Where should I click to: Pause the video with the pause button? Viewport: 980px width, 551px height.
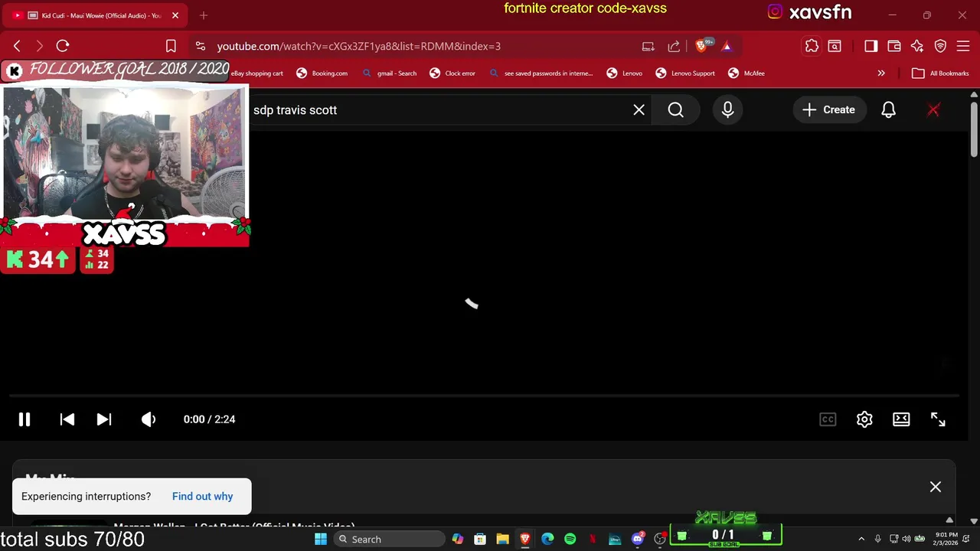[24, 419]
